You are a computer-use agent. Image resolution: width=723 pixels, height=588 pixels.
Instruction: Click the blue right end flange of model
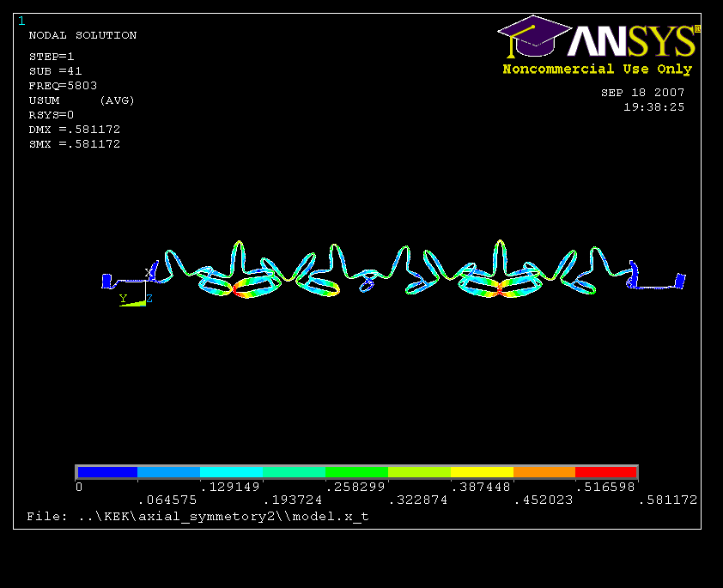(x=680, y=281)
